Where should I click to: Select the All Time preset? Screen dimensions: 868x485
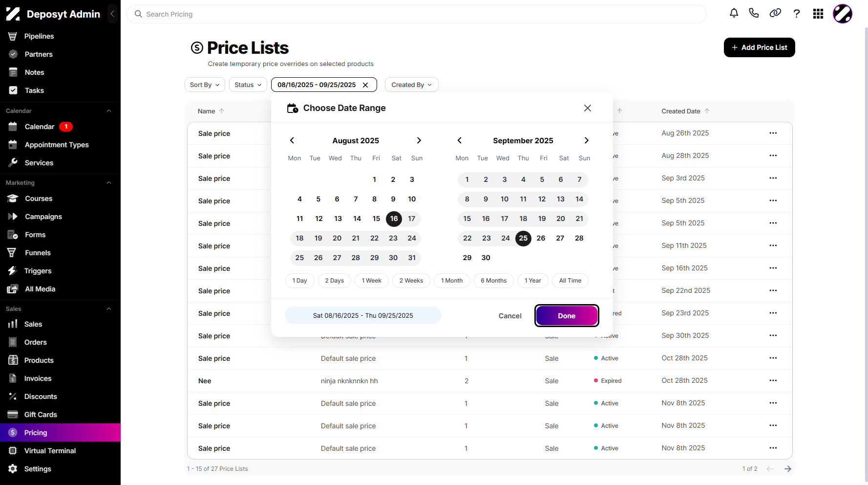pyautogui.click(x=570, y=281)
